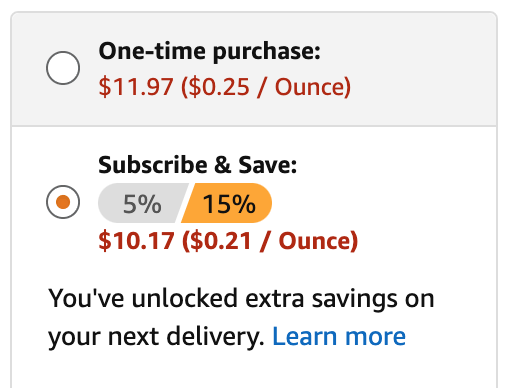Click the ($0.25 / Ounce) unit price
The height and width of the screenshot is (388, 510).
266,87
